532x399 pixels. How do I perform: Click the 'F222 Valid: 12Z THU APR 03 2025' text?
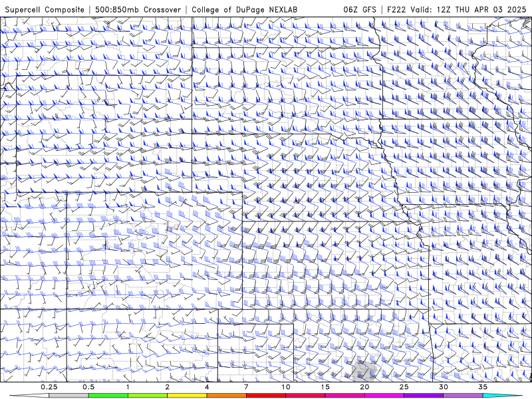tap(457, 9)
